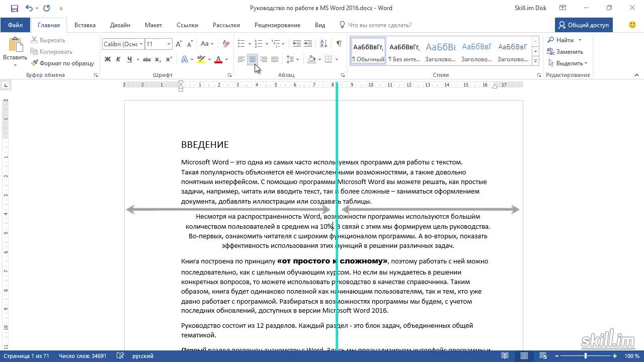Collapse the ribbon with the chevron
Image resolution: width=644 pixels, height=362 pixels.
click(x=636, y=75)
